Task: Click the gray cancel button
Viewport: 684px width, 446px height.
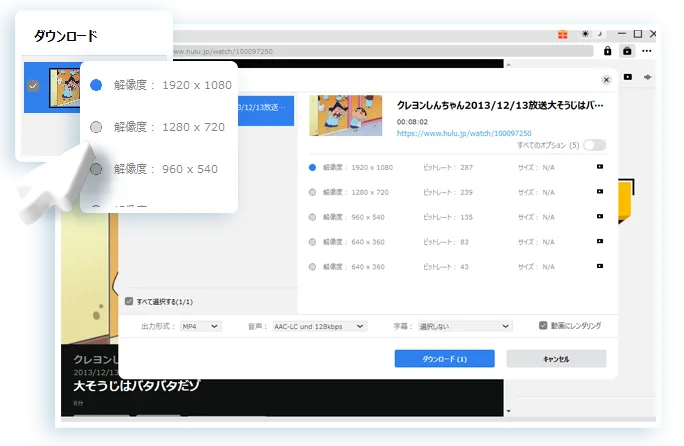Action: click(x=556, y=359)
